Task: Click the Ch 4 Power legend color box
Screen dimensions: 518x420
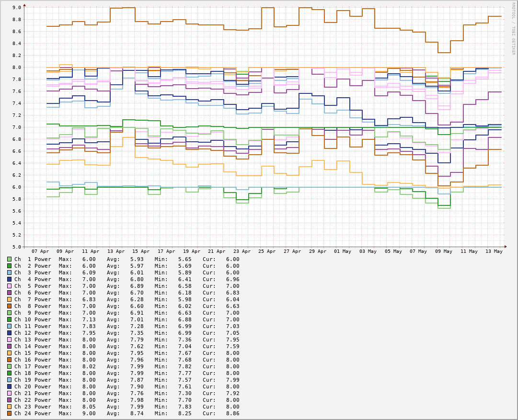Action: (x=9, y=279)
